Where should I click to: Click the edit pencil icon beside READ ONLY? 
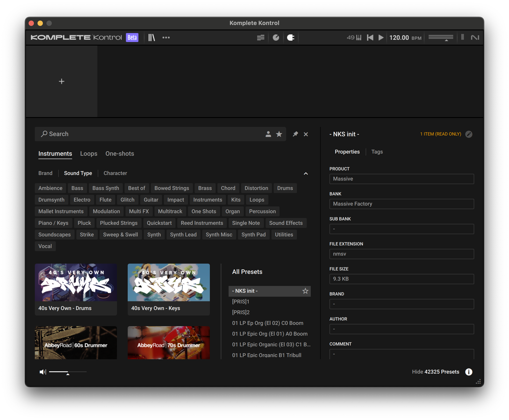[x=468, y=134]
